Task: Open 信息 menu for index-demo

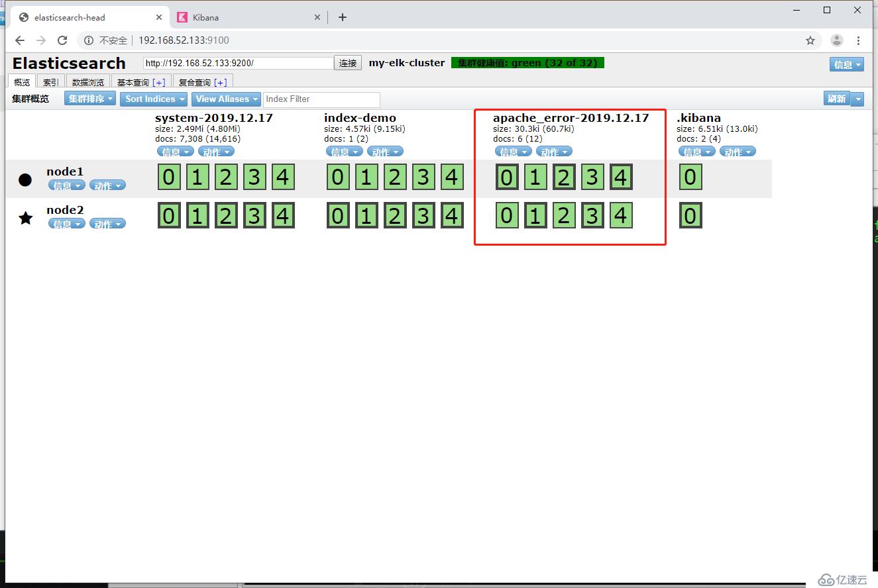Action: click(x=345, y=152)
